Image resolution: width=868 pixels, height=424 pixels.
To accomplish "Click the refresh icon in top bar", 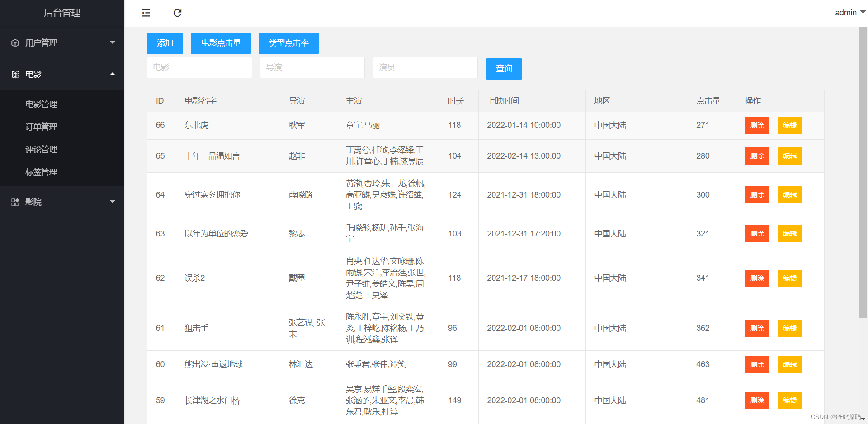I will (x=177, y=13).
